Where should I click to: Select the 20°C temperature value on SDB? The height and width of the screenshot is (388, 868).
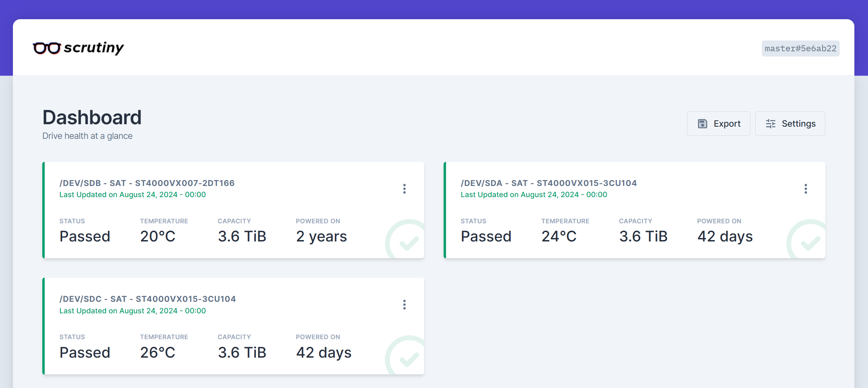point(158,237)
